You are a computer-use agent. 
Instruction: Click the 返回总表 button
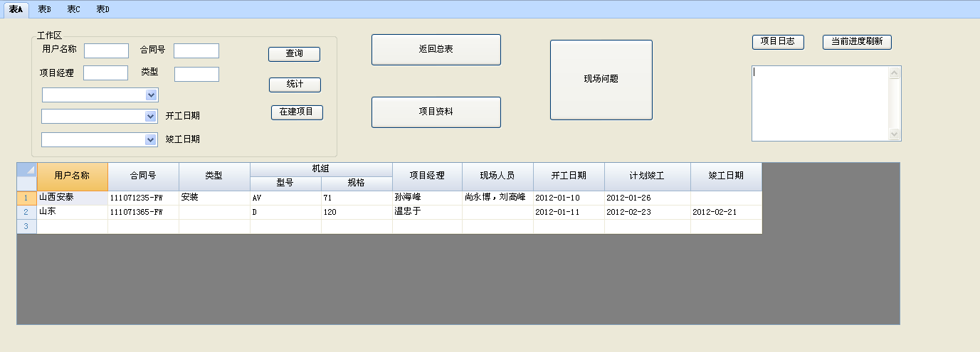click(x=436, y=50)
